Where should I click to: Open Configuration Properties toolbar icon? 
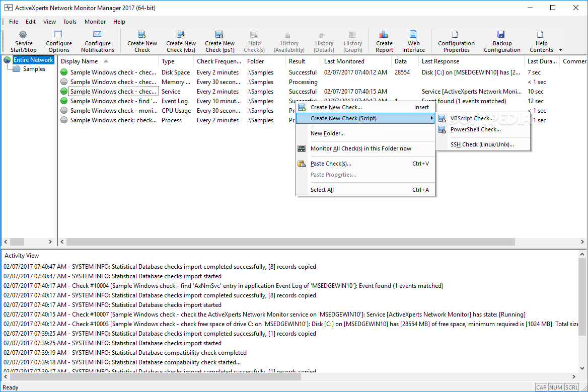455,35
